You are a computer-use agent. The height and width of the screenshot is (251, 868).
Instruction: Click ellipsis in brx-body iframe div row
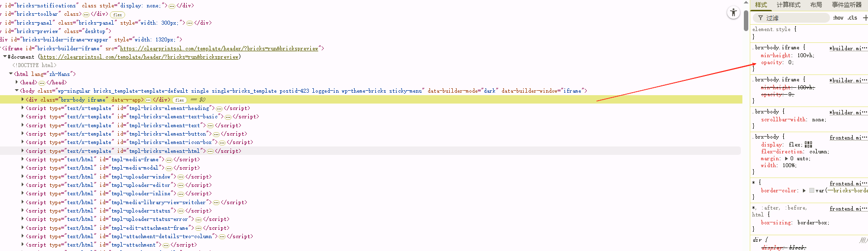tap(148, 100)
